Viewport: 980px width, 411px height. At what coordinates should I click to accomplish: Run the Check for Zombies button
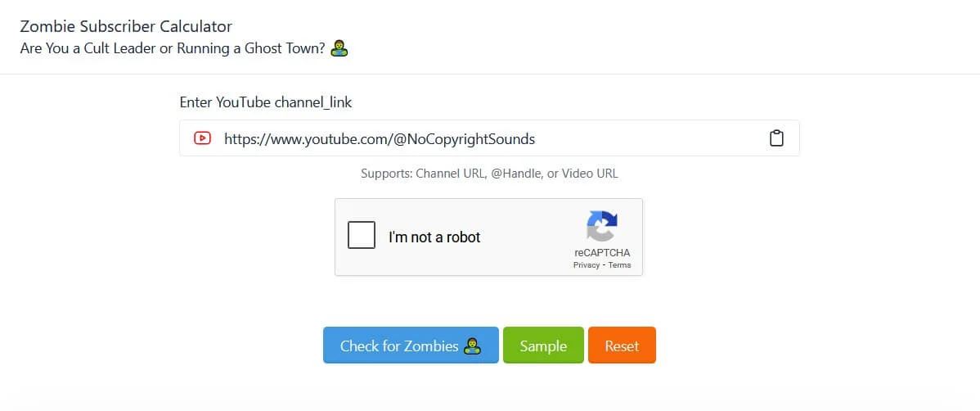411,345
